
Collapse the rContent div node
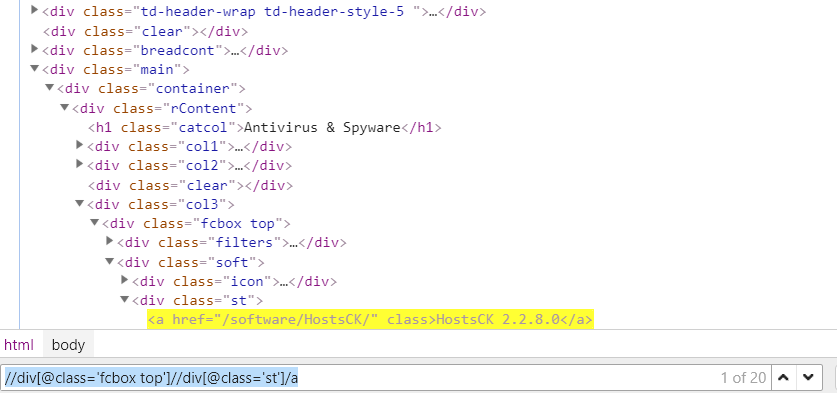tap(65, 107)
